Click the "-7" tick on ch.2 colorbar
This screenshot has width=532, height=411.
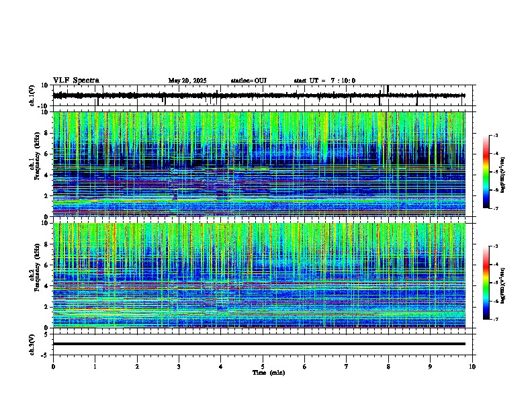[495, 319]
